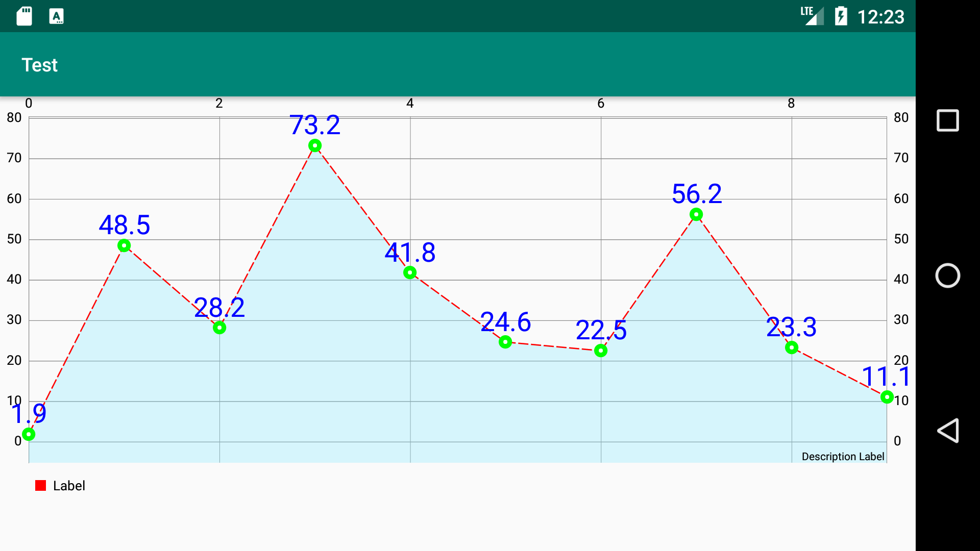Select the data point labeled 11.1

pyautogui.click(x=887, y=397)
